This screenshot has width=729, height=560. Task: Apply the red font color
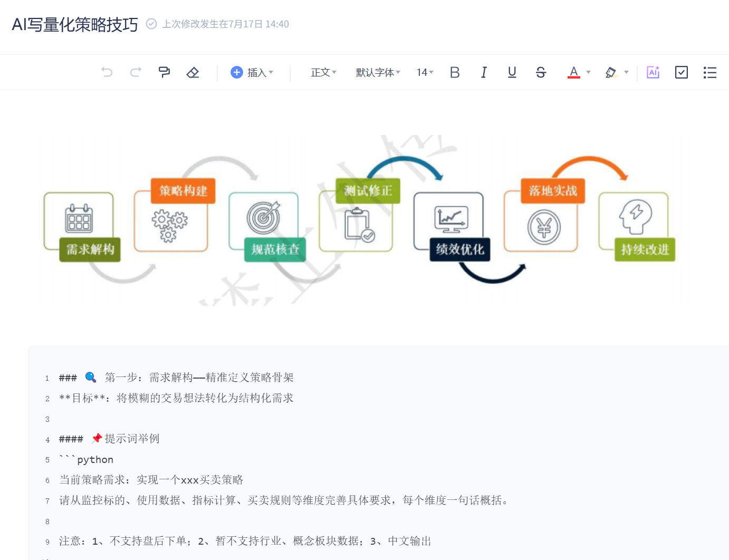point(574,72)
